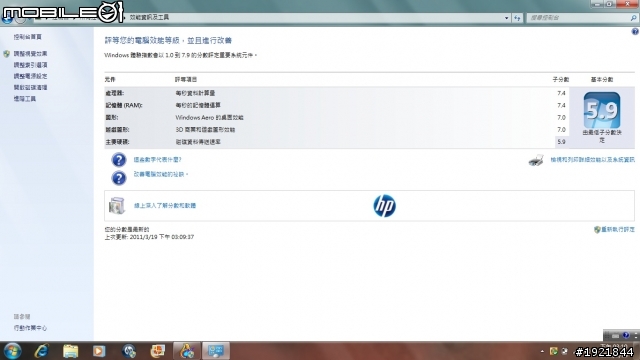Open Windows Media Player from the taskbar
The width and height of the screenshot is (640, 360).
coord(99,351)
